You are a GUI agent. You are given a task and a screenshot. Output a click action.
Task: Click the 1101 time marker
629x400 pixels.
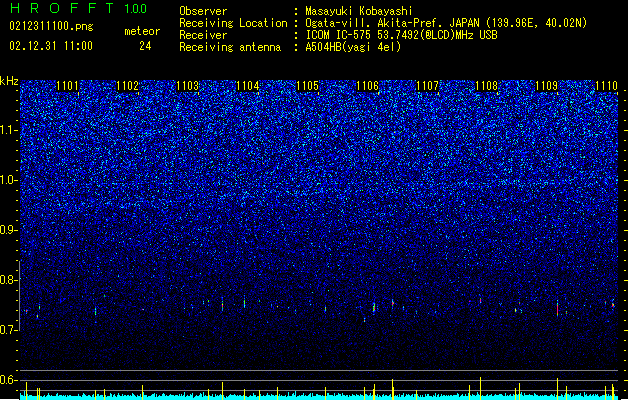click(x=67, y=86)
